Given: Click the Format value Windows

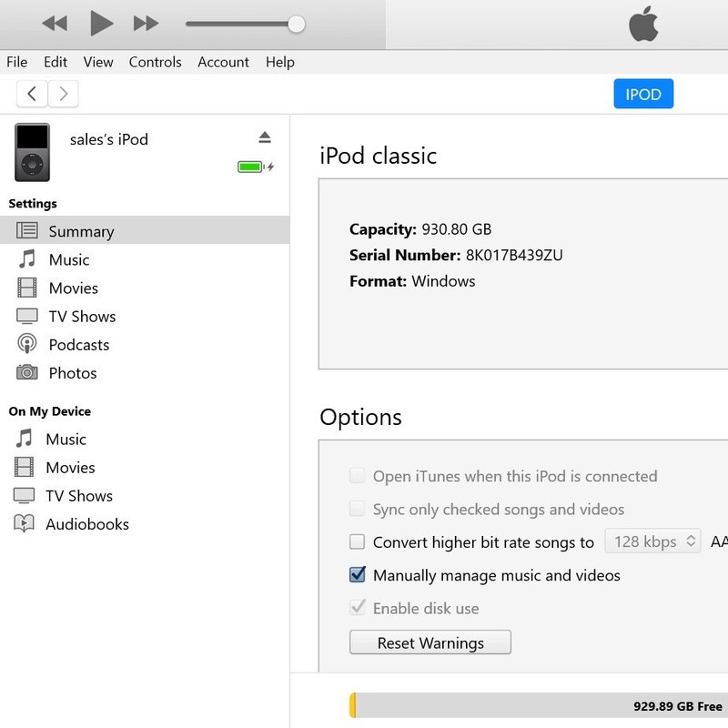Looking at the screenshot, I should [x=443, y=281].
